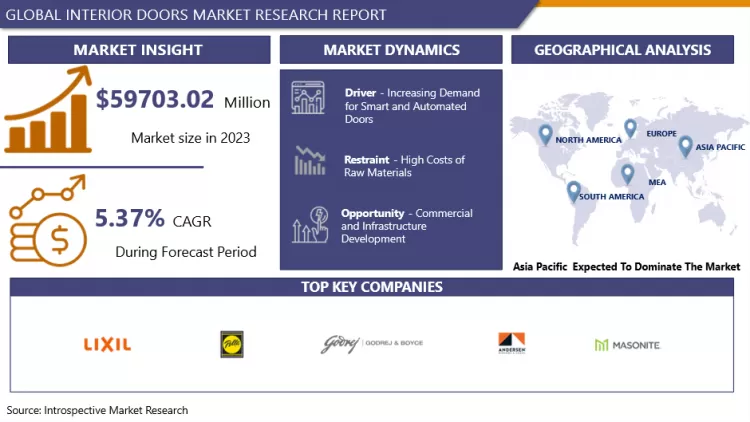This screenshot has height=422, width=750.
Task: Click the Source: Introspective Market Research text
Action: tap(97, 410)
